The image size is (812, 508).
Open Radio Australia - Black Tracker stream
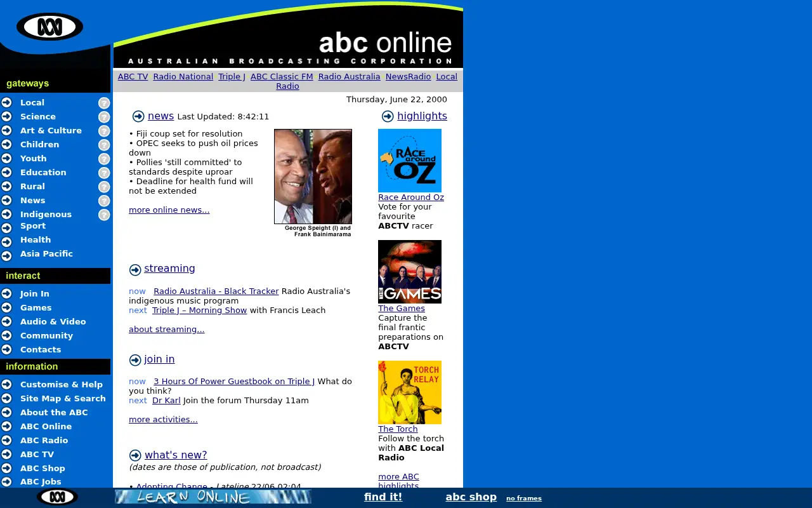pyautogui.click(x=216, y=291)
